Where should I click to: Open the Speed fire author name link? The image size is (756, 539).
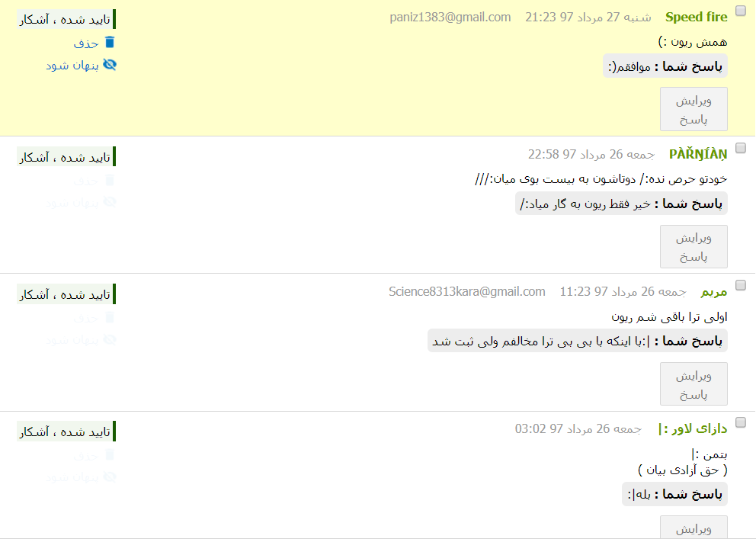point(697,18)
